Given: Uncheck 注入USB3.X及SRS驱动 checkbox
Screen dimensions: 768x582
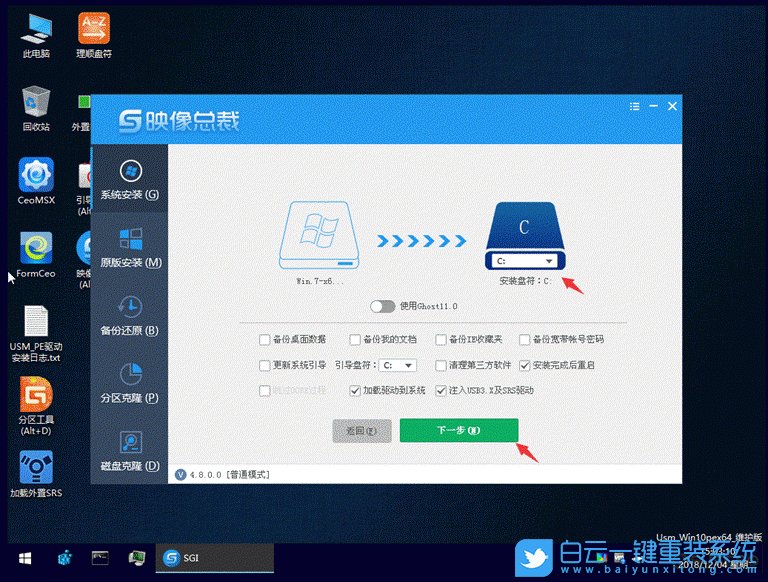Looking at the screenshot, I should [441, 391].
